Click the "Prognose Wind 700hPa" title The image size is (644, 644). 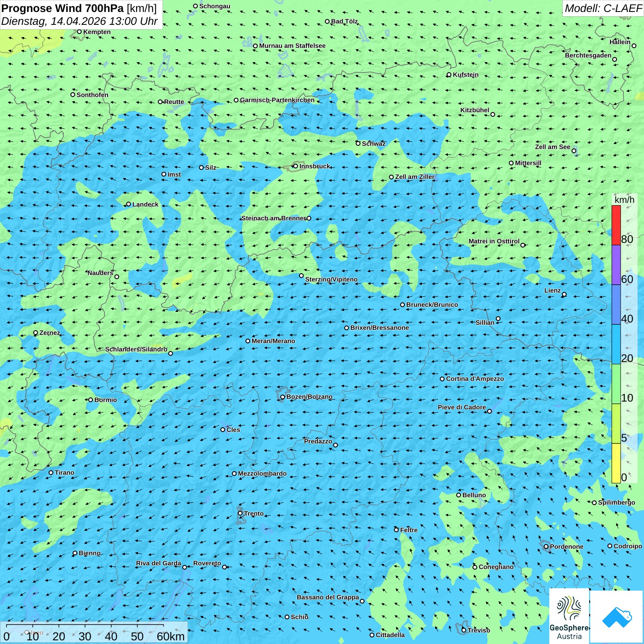[63, 8]
